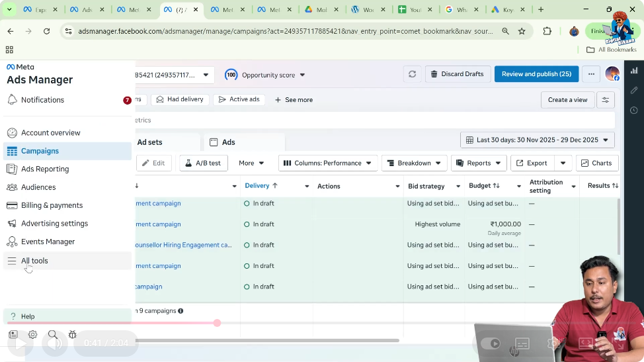
Task: Open the clock history icon in right rail
Action: (634, 110)
